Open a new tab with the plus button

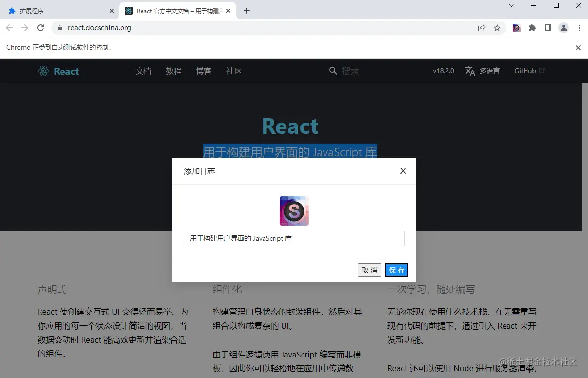(246, 10)
